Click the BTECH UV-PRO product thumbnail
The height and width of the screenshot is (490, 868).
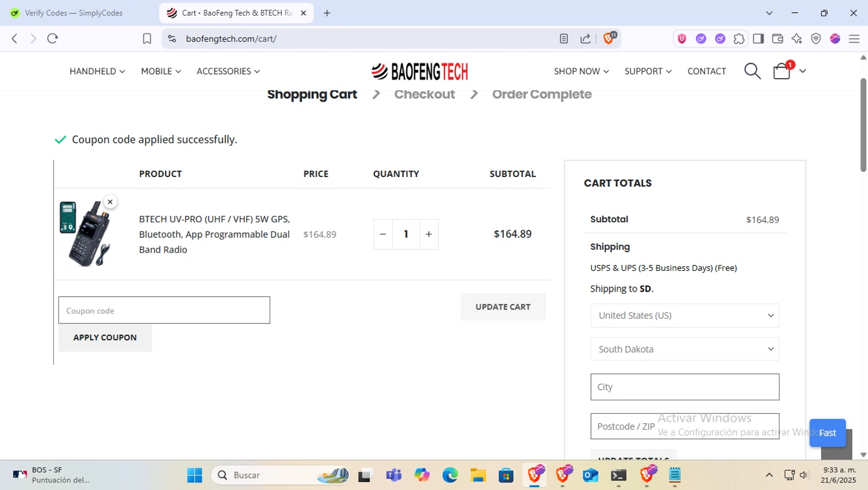pyautogui.click(x=85, y=234)
